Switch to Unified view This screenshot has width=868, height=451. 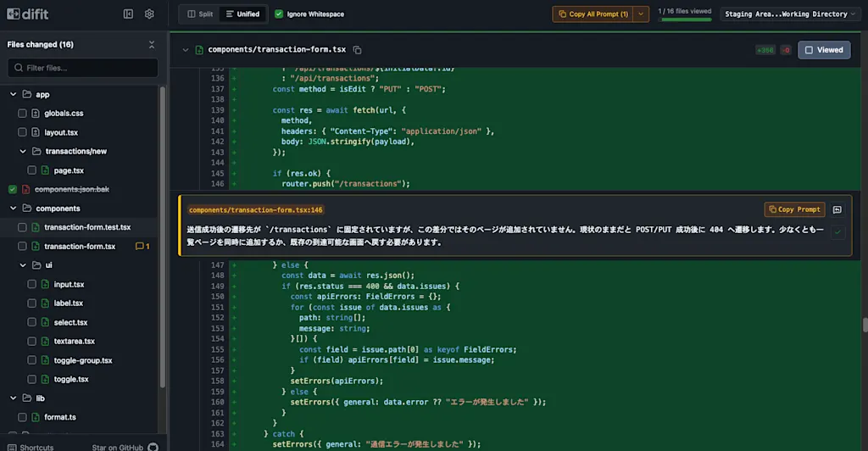[243, 14]
